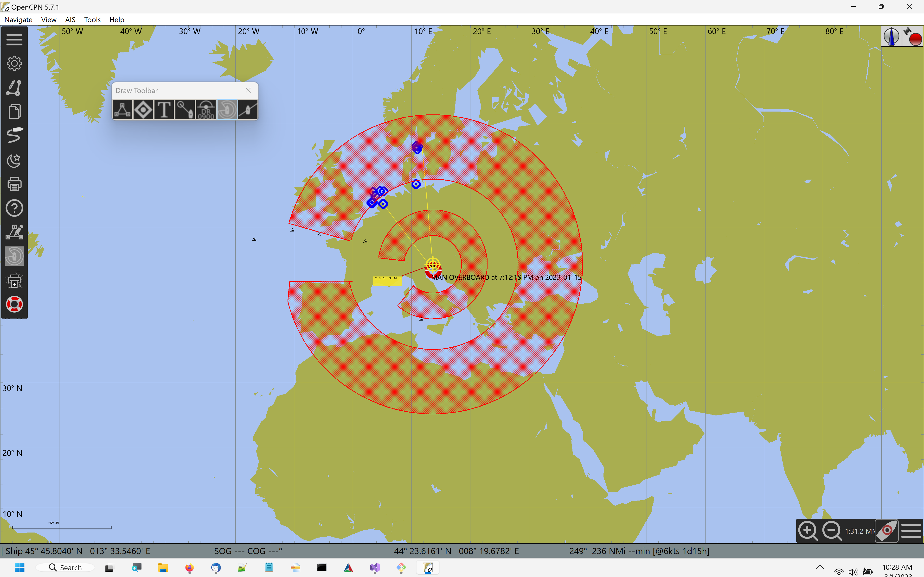Select Text Point tool in Draw Toolbar

coord(164,110)
